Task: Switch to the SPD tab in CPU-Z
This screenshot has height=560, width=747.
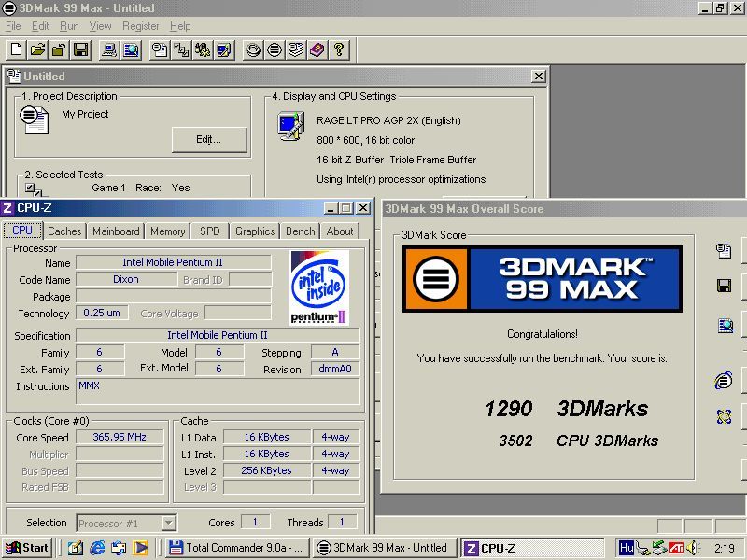Action: (x=209, y=231)
